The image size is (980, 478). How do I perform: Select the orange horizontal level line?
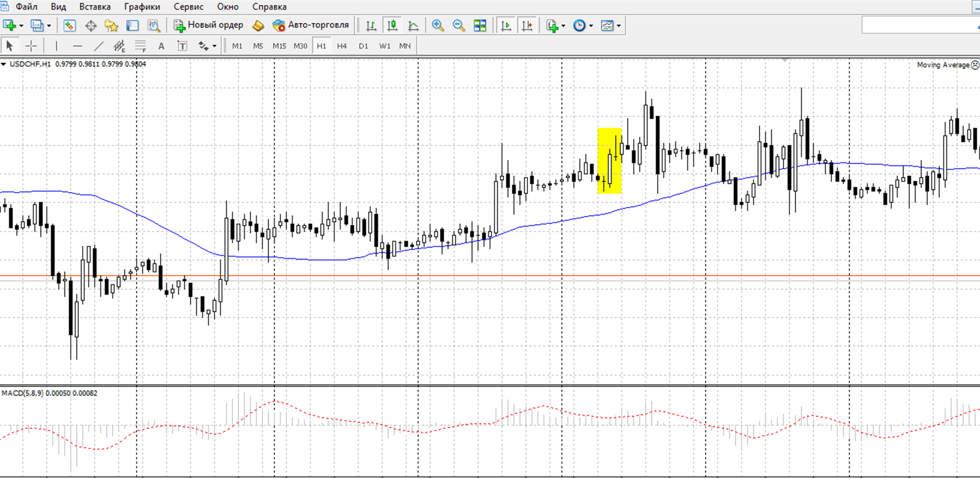click(490, 276)
